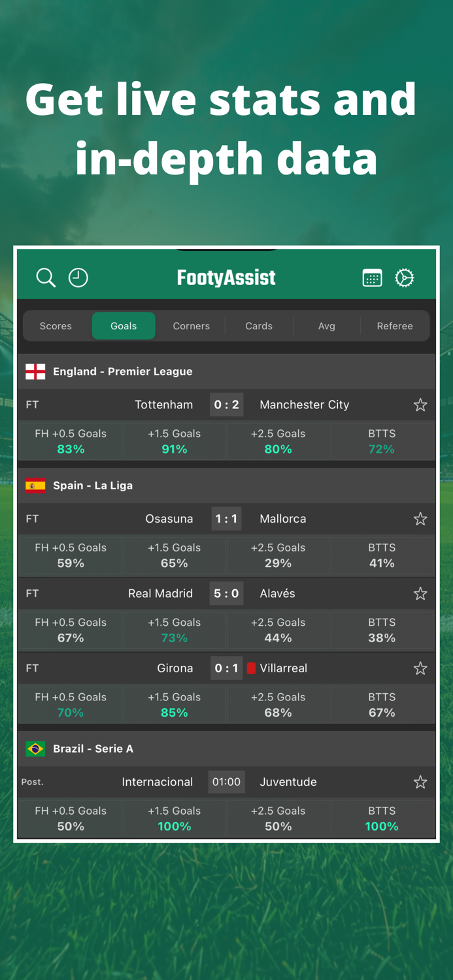Open the calendar date picker

pyautogui.click(x=372, y=278)
